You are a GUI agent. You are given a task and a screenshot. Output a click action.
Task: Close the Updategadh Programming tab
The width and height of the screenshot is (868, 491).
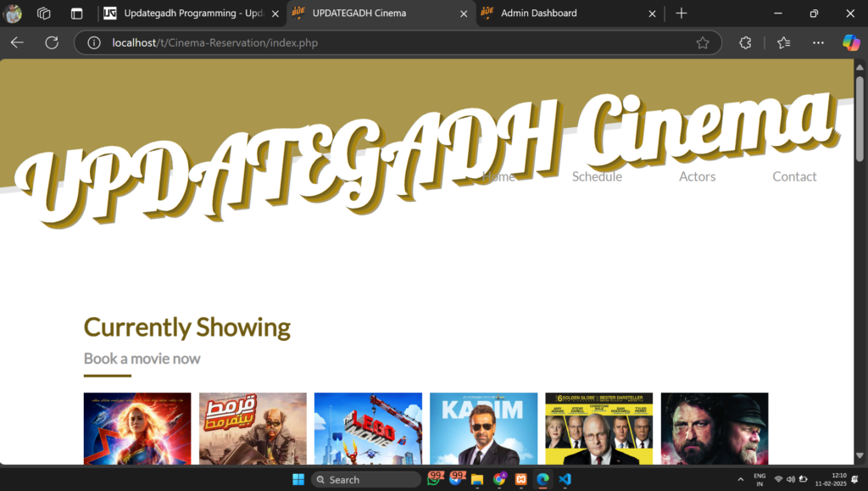pos(275,14)
